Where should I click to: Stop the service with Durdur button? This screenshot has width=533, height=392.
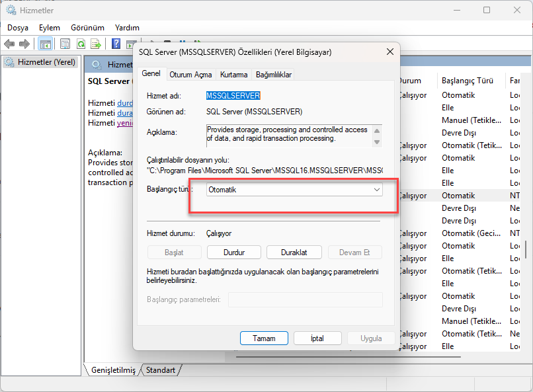coord(234,253)
